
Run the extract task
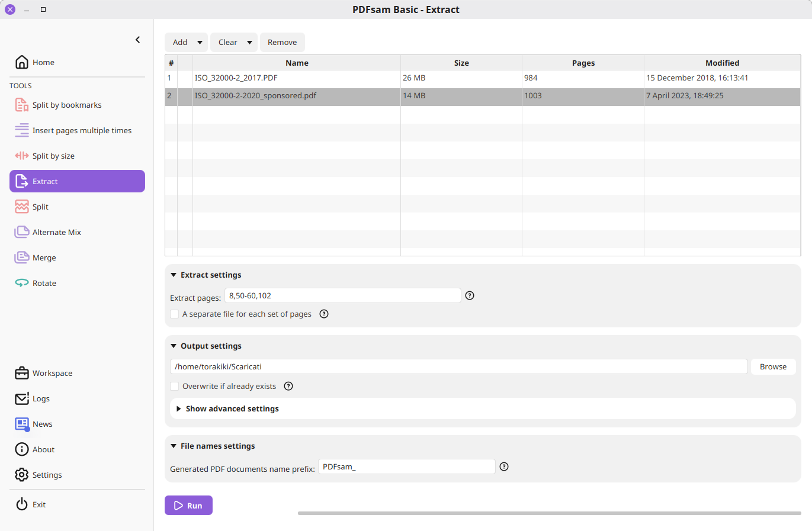tap(188, 506)
